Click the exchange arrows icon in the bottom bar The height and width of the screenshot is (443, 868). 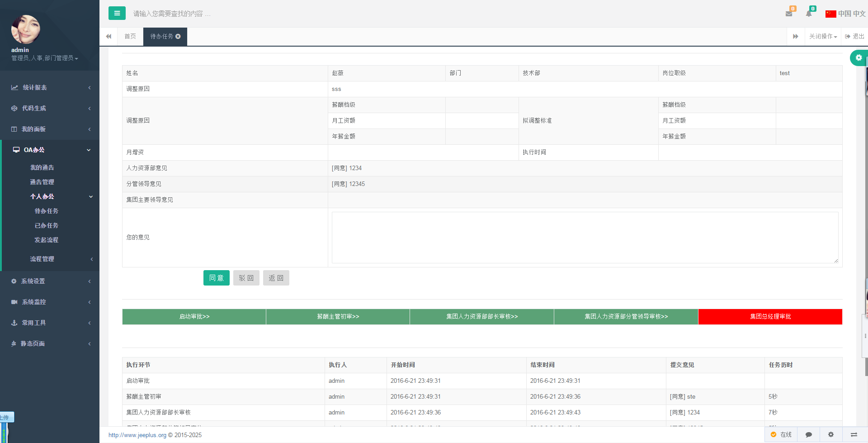click(x=854, y=434)
